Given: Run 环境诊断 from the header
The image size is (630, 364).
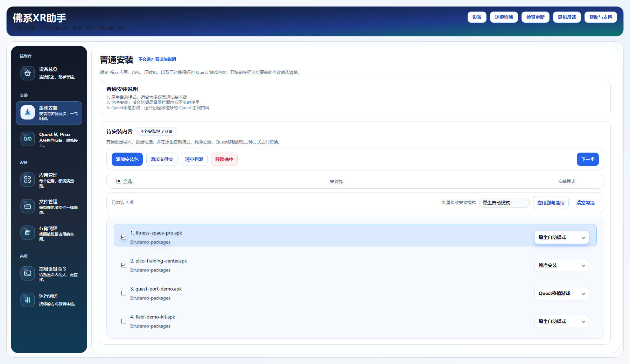Looking at the screenshot, I should point(504,17).
